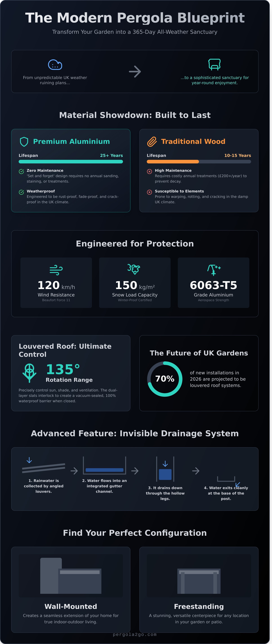This screenshot has width=272, height=644.
Task: Open the pergola2go.com link
Action: (135, 635)
